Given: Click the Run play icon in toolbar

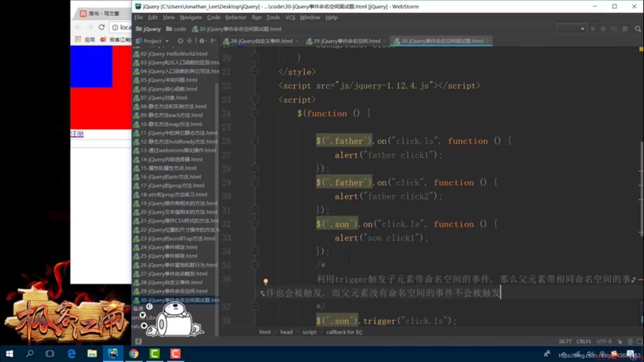Looking at the screenshot, I should click(593, 29).
